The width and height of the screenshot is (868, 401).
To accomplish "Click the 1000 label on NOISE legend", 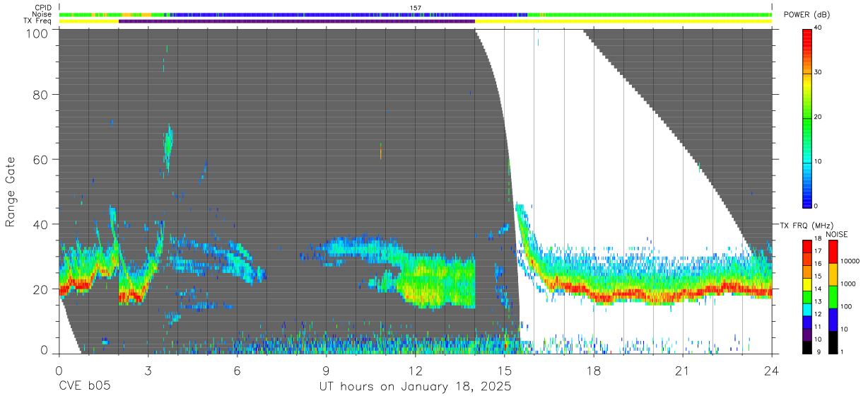I will pos(849,284).
